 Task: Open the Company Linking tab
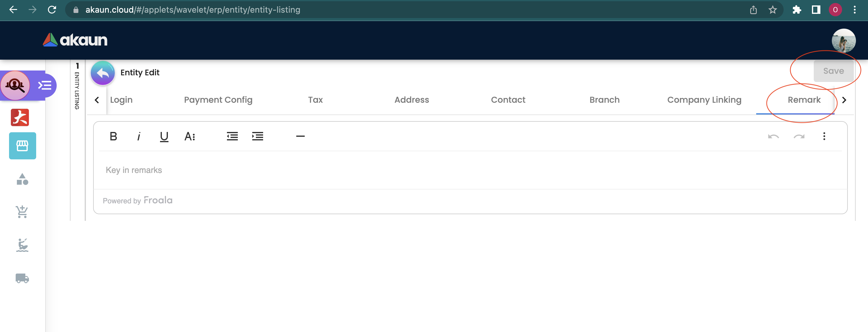[x=704, y=100]
